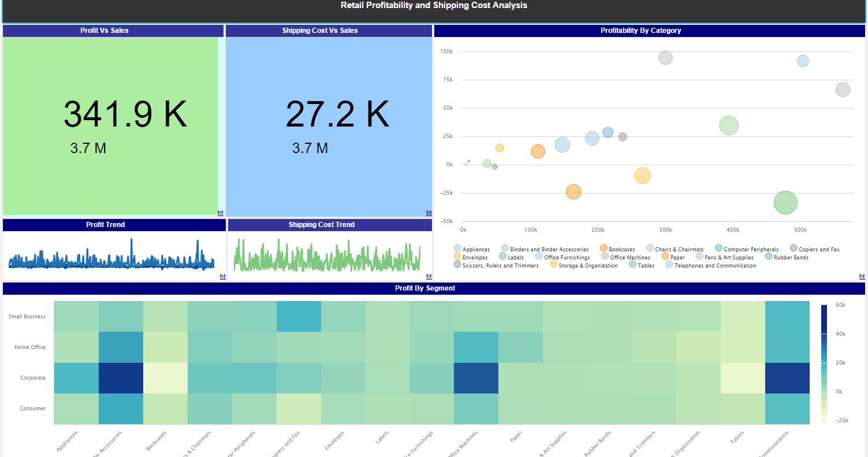Toggle the Office Machines series visibility

604,256
